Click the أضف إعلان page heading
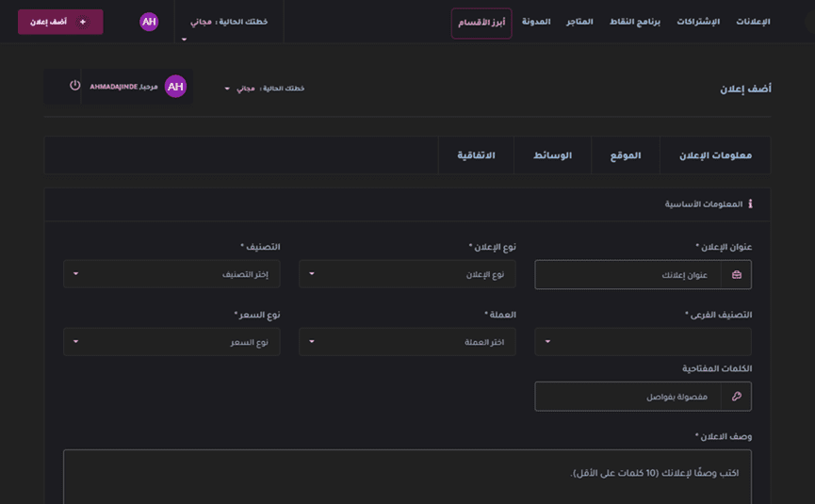 point(745,89)
